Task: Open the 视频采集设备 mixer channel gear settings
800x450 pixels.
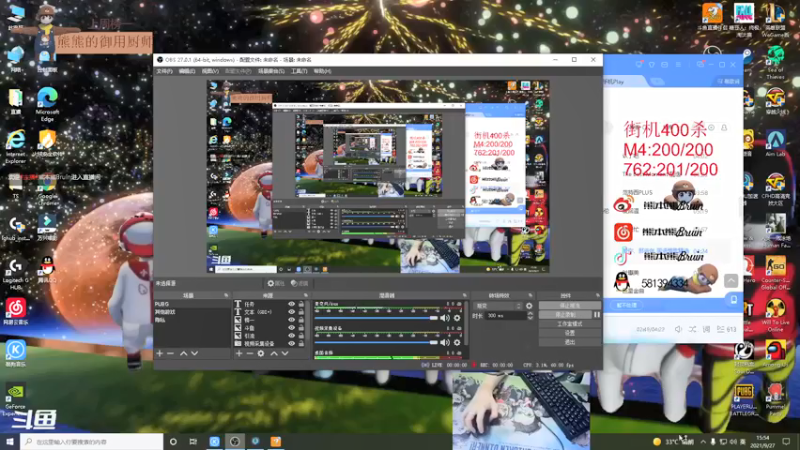Action: coord(457,342)
